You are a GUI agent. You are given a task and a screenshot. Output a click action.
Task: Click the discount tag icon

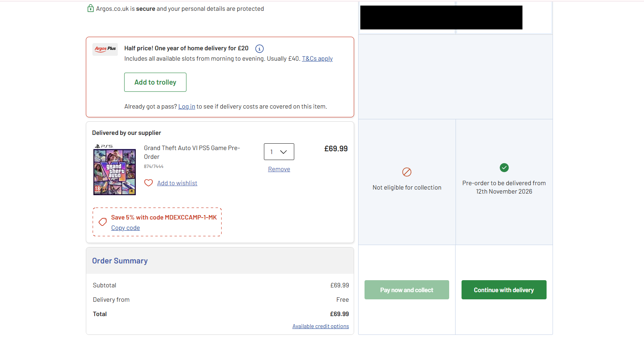pyautogui.click(x=103, y=222)
